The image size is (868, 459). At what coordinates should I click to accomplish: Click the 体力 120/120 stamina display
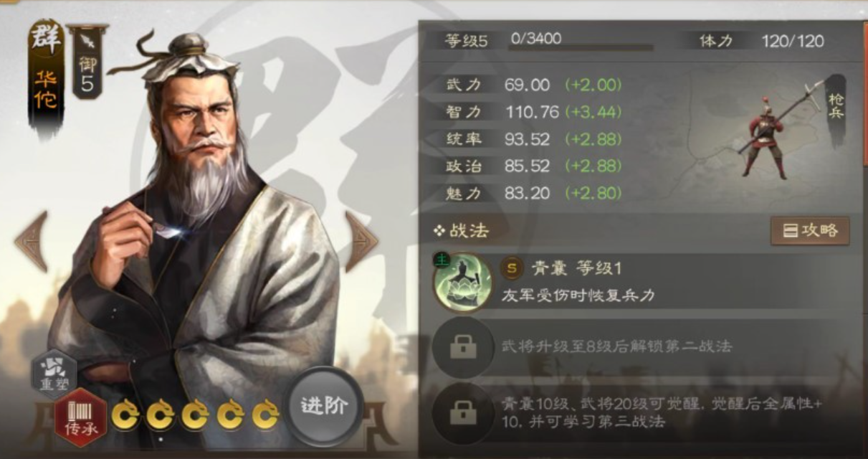pyautogui.click(x=760, y=41)
